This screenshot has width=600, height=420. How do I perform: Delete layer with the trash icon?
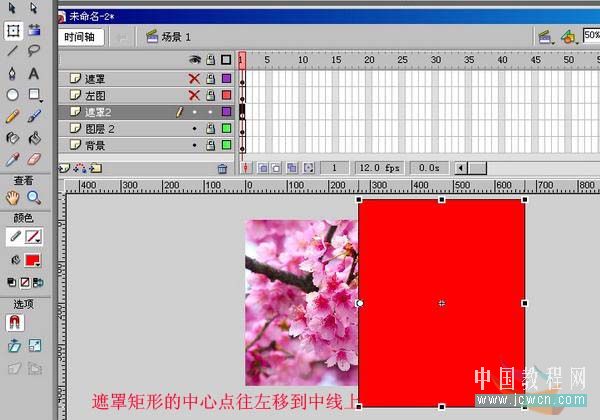222,169
